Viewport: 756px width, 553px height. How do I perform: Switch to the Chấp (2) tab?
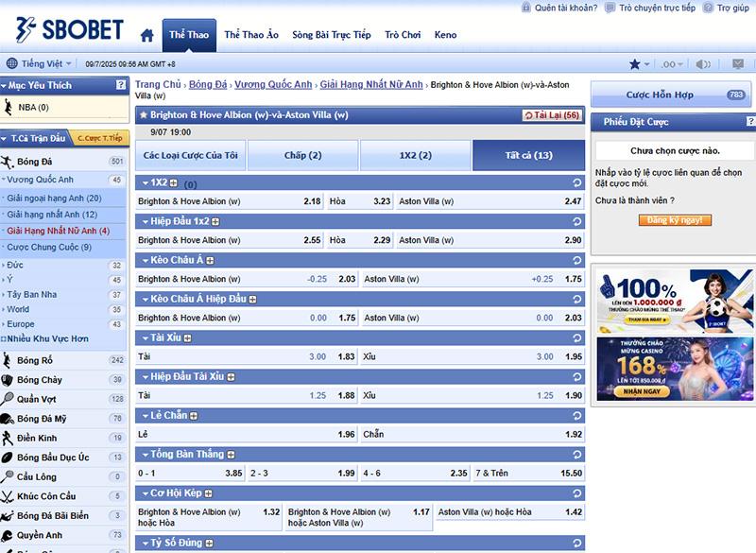pyautogui.click(x=302, y=155)
